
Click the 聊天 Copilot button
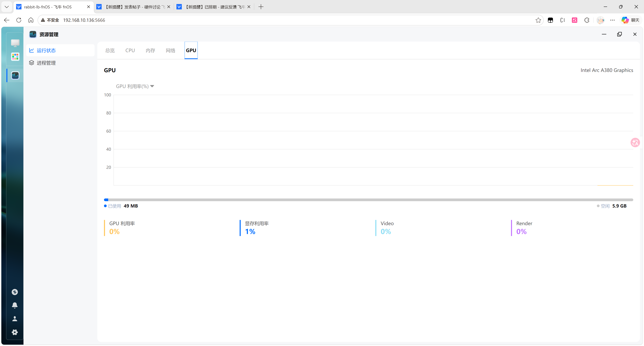pos(630,20)
